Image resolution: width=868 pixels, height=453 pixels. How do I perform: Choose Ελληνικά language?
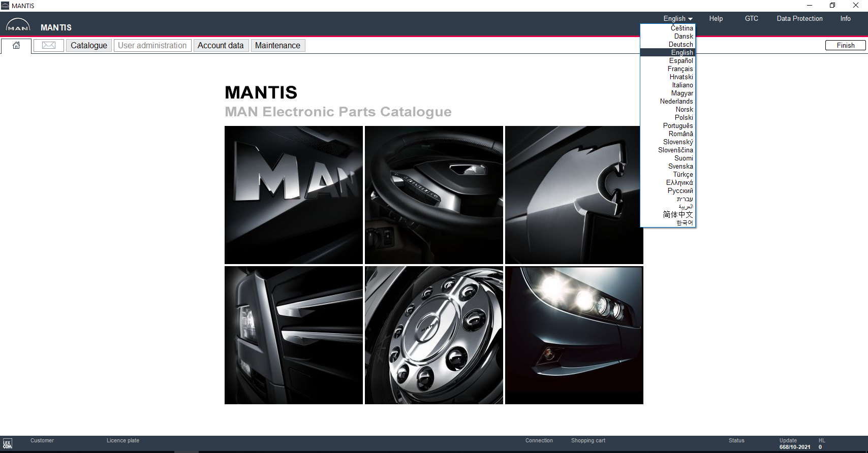668,182
